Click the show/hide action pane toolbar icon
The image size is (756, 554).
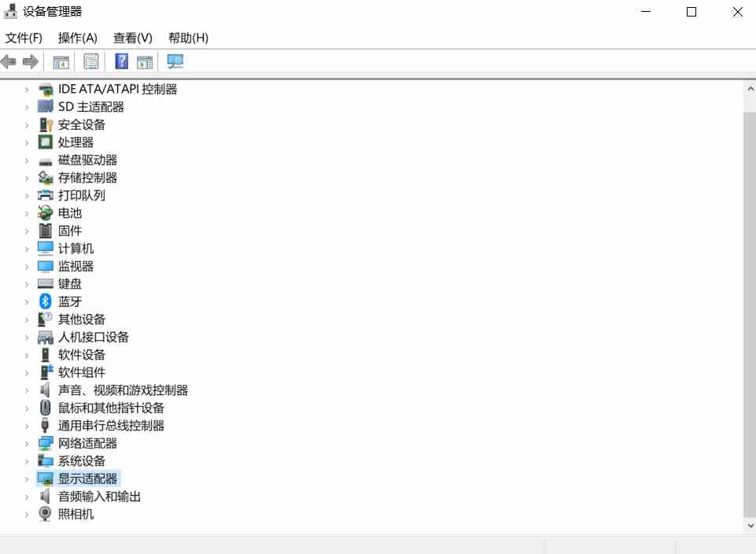click(145, 61)
